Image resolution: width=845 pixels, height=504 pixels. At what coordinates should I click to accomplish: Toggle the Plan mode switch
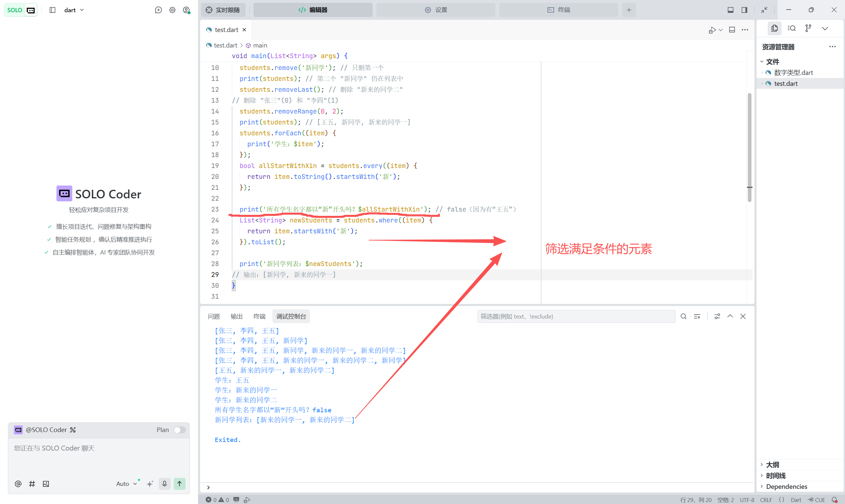[179, 430]
